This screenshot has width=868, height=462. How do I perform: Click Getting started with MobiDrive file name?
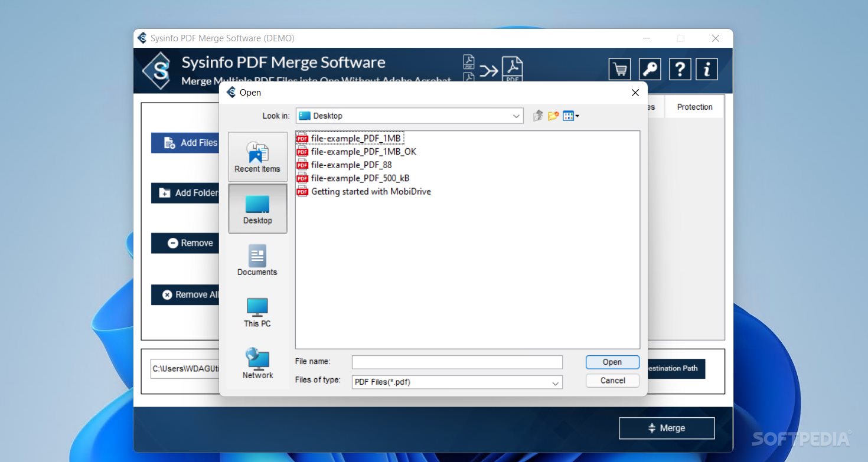coord(371,192)
